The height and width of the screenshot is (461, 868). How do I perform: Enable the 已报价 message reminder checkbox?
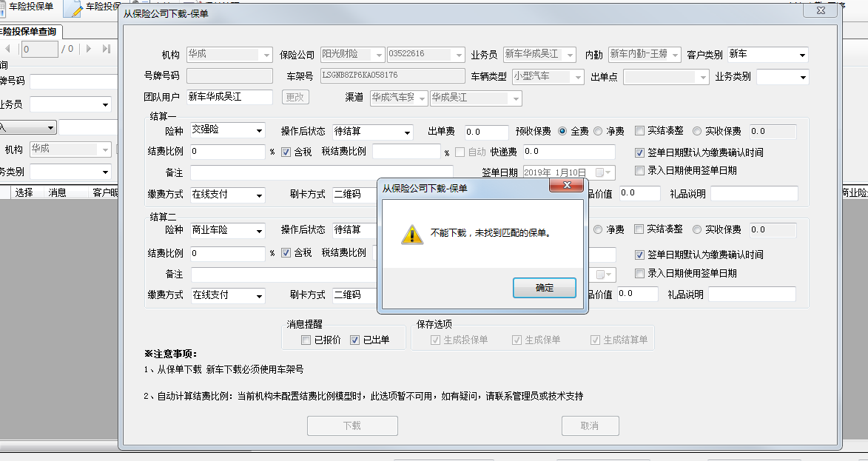pyautogui.click(x=306, y=340)
